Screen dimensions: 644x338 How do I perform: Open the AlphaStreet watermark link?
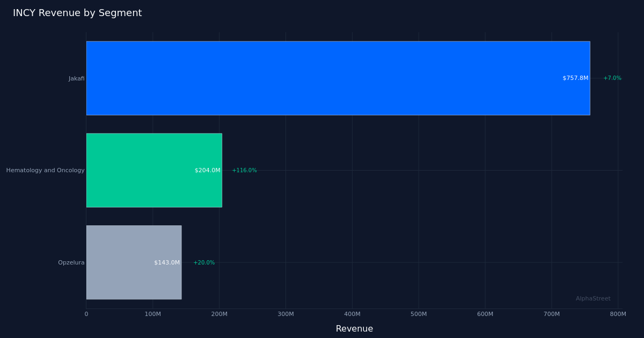click(593, 298)
